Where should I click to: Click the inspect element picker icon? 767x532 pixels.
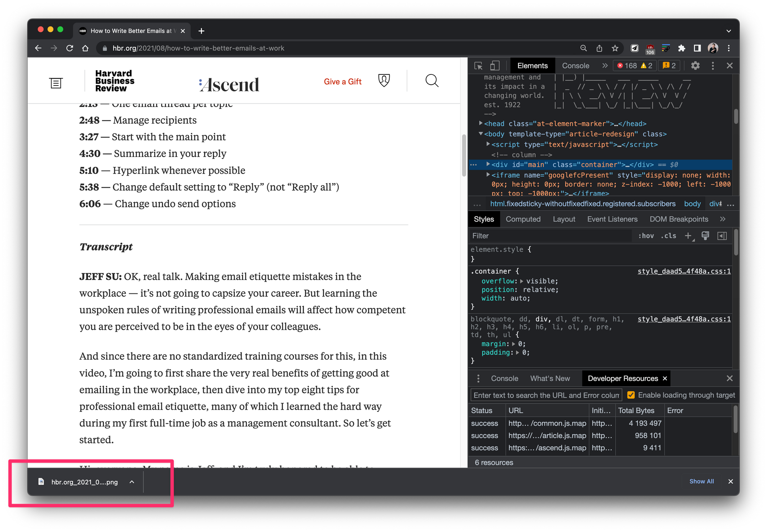click(x=478, y=66)
